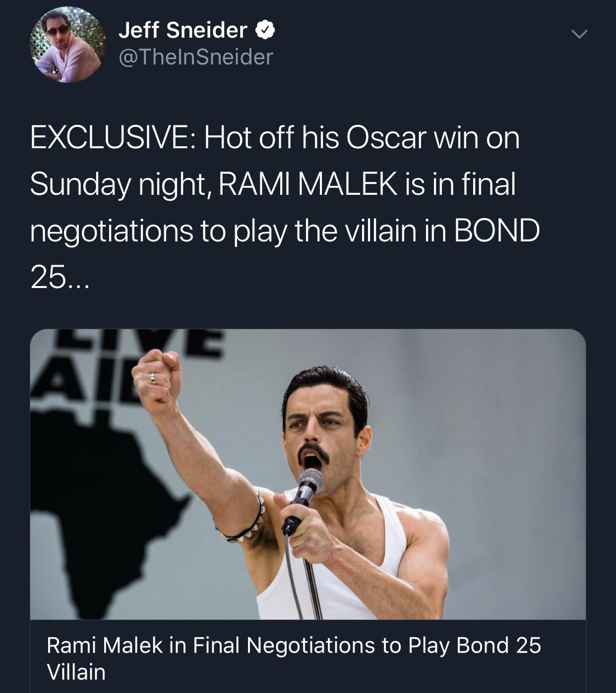Click the display name Jeff Sneider
The height and width of the screenshot is (693, 616).
click(184, 30)
